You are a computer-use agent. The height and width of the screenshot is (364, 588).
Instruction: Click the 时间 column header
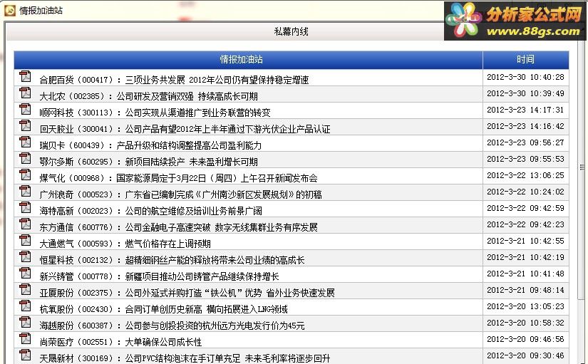coord(525,60)
